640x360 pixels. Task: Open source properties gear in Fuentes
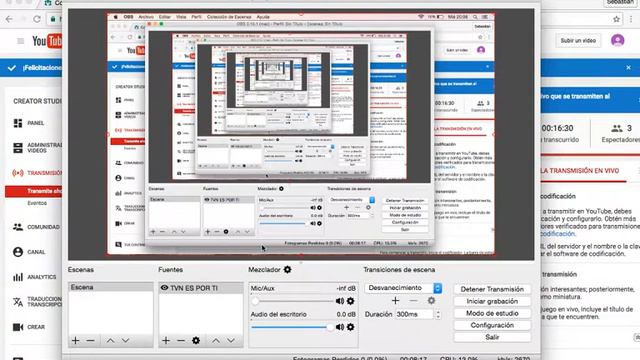coord(196,340)
